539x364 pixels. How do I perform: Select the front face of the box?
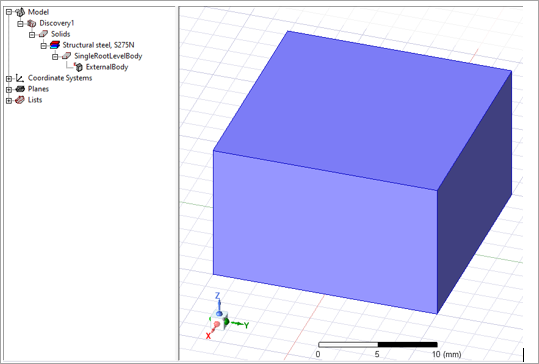click(325, 232)
